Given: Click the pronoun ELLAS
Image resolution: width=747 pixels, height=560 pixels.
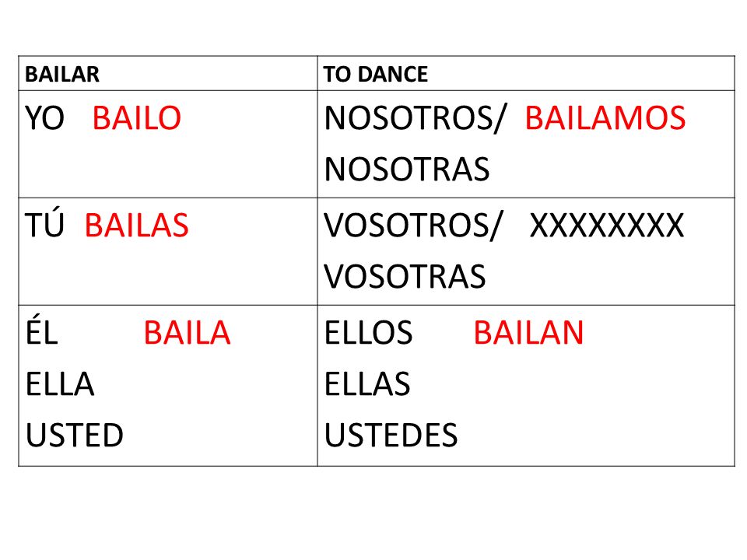Looking at the screenshot, I should (x=367, y=383).
